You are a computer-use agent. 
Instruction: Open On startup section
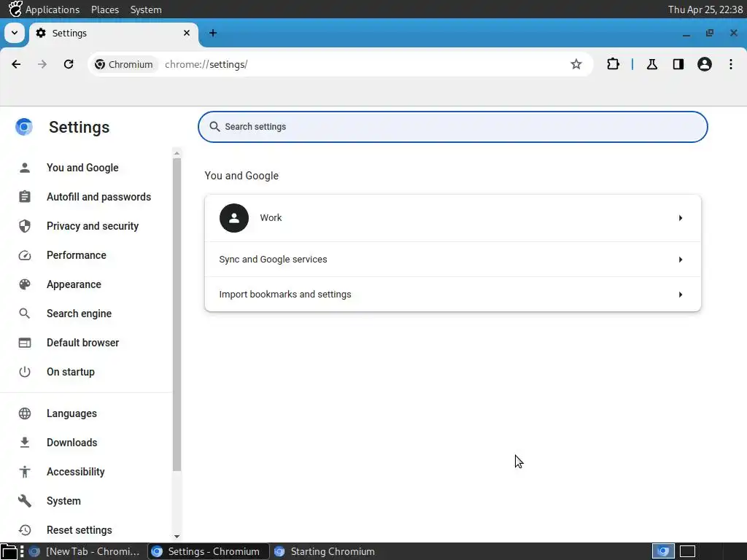tap(71, 372)
